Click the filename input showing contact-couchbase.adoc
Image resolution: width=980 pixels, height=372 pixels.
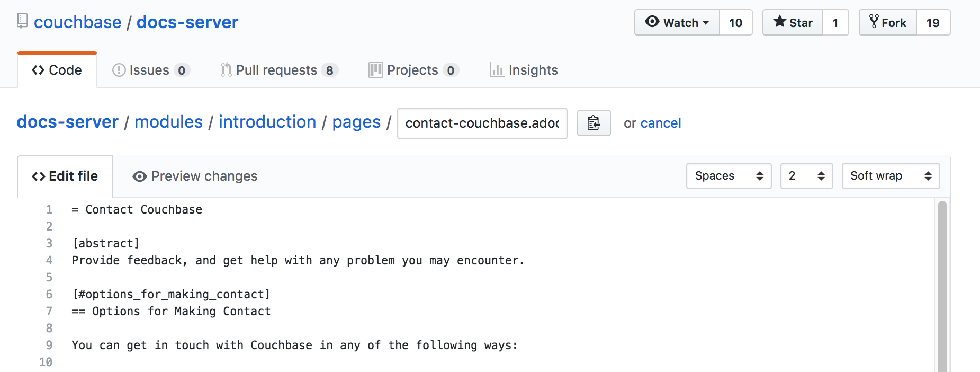[482, 123]
